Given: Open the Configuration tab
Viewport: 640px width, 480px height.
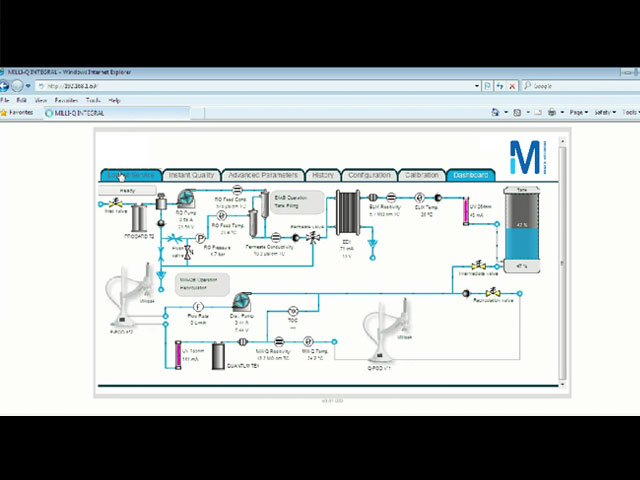Looking at the screenshot, I should pyautogui.click(x=369, y=175).
